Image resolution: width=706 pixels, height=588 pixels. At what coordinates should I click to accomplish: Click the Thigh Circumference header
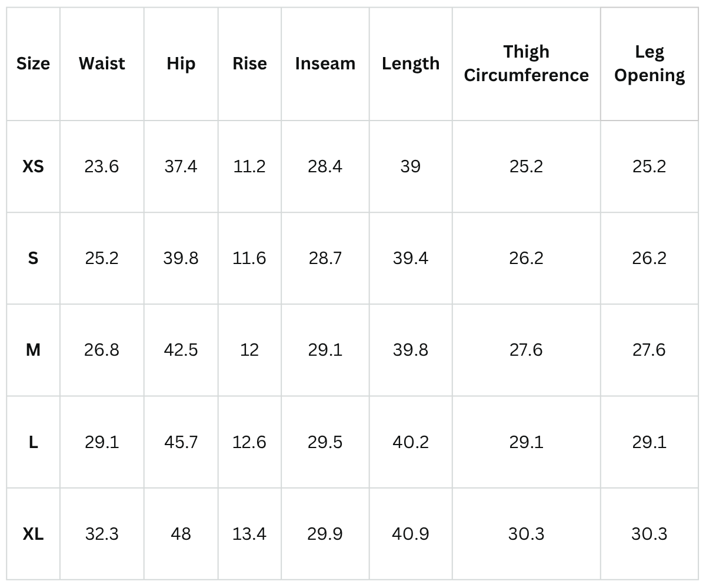[526, 64]
